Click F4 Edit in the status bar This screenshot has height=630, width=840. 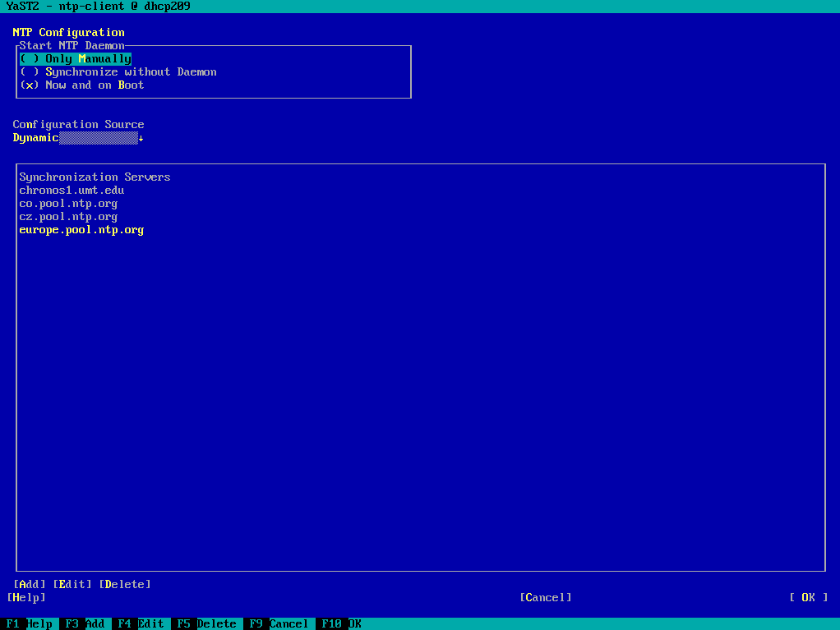tap(140, 623)
